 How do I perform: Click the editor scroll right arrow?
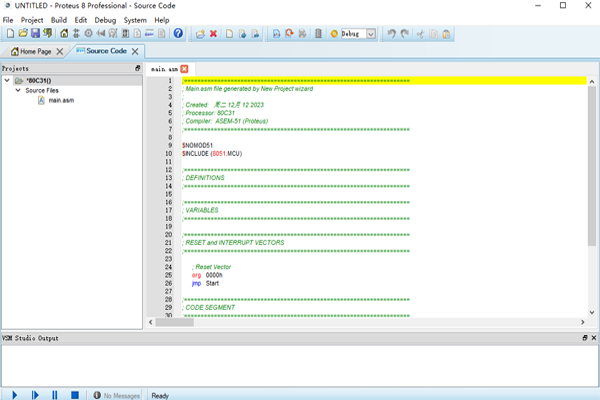[582, 322]
